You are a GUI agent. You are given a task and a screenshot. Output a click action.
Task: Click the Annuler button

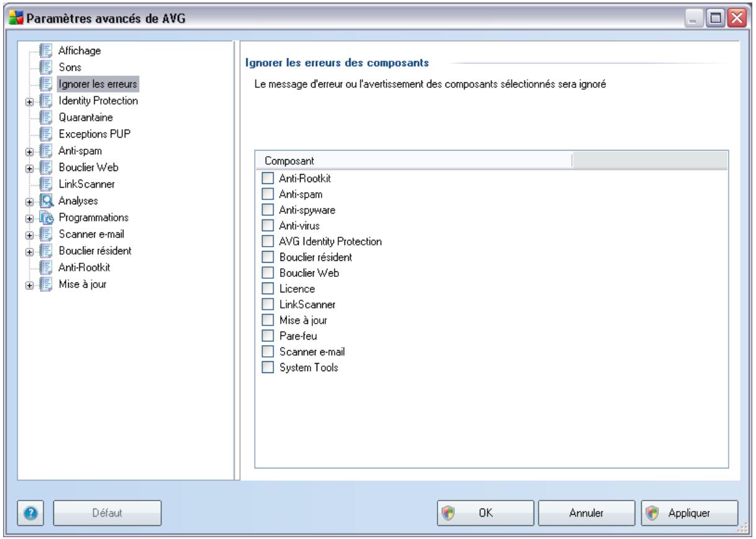pos(587,513)
